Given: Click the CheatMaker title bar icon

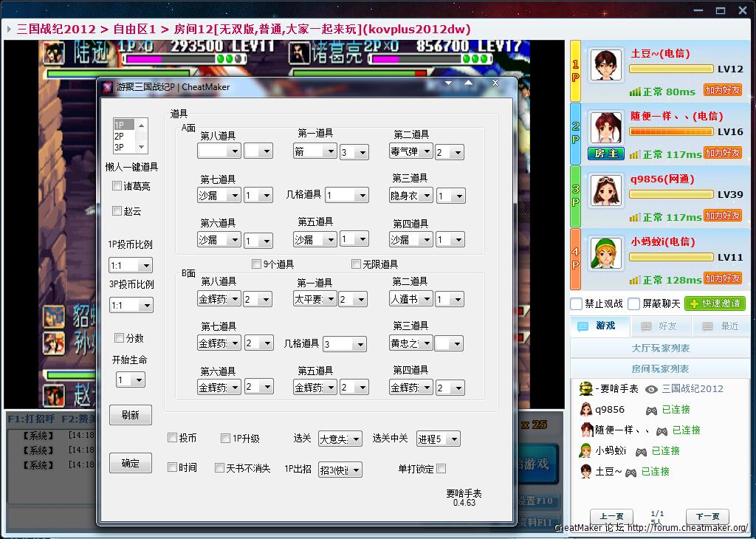Looking at the screenshot, I should tap(107, 87).
